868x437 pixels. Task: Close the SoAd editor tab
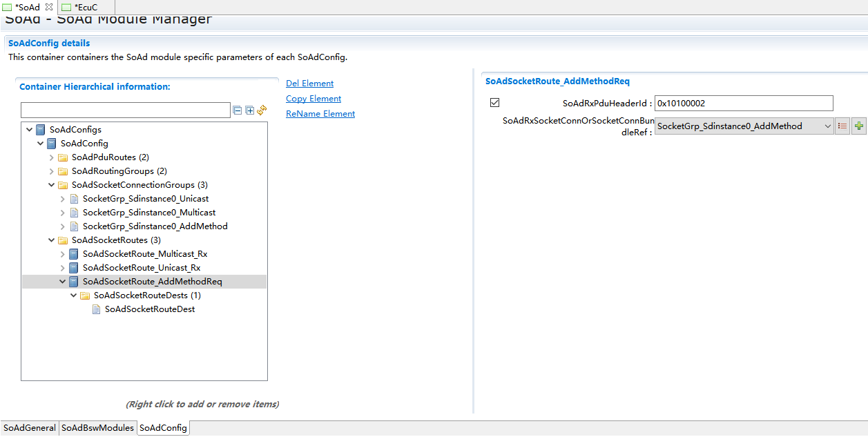(49, 7)
